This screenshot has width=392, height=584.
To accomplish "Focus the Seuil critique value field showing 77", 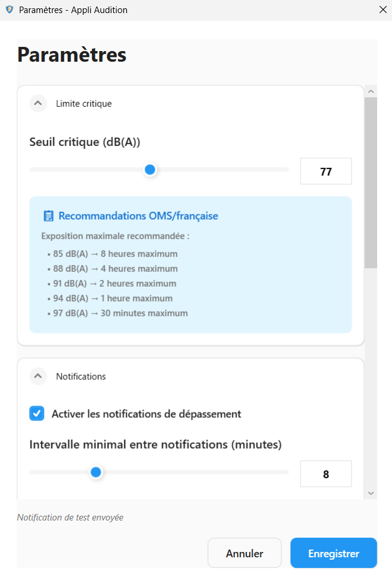I will (x=326, y=172).
